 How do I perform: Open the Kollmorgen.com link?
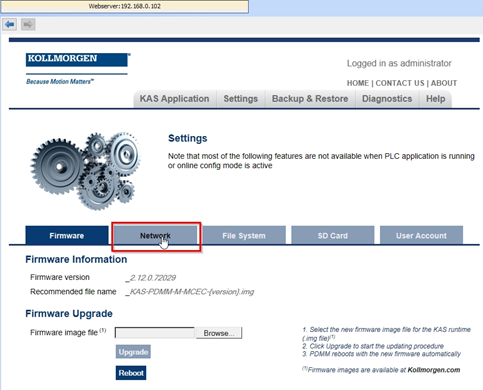434,370
